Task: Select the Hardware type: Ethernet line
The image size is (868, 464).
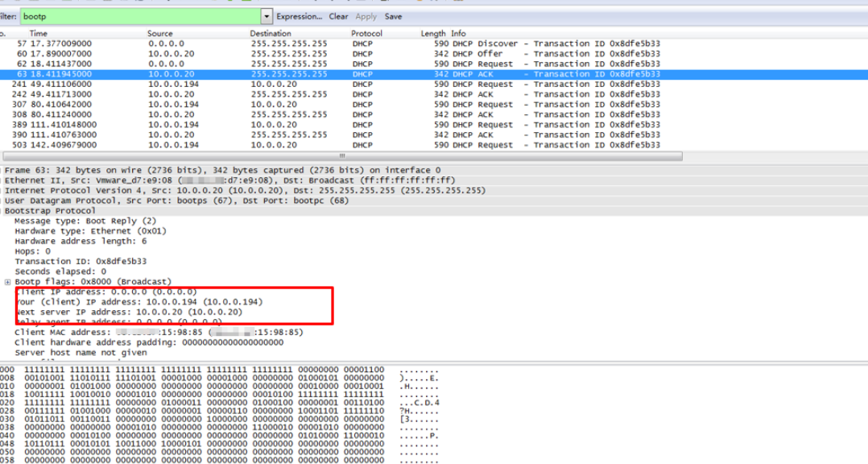Action: 90,231
